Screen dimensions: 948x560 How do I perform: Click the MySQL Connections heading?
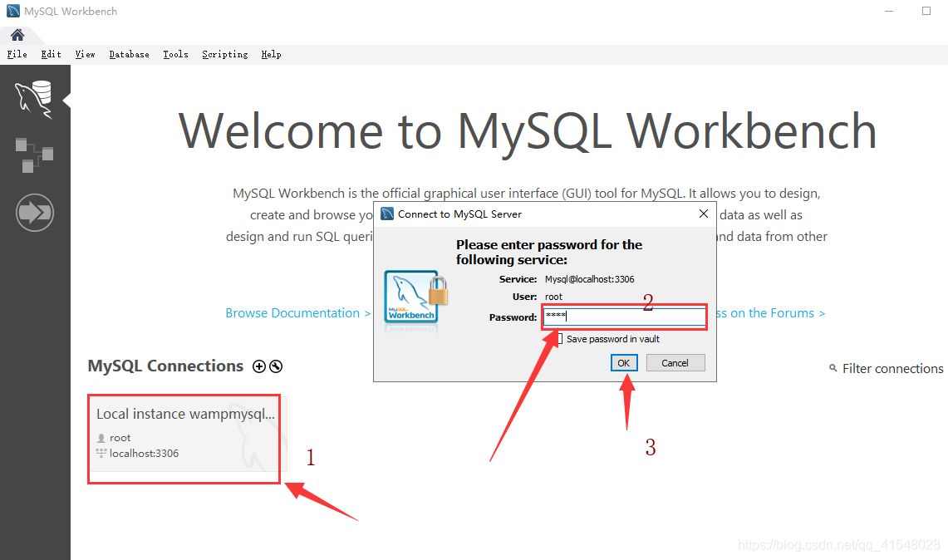click(x=165, y=366)
